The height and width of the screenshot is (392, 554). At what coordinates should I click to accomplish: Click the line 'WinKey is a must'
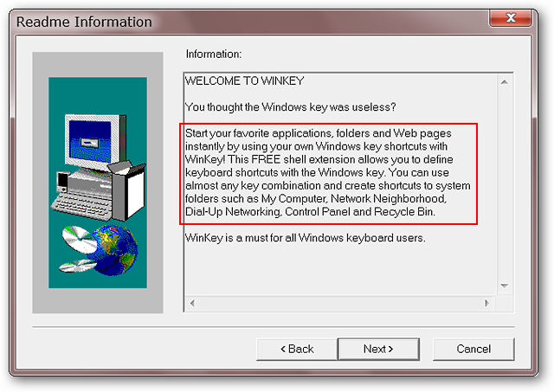(306, 237)
